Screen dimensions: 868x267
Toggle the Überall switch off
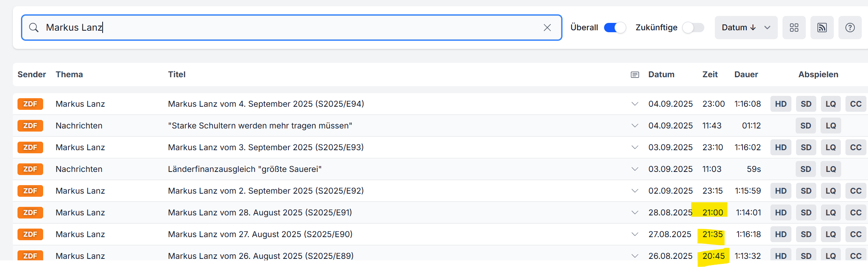(615, 28)
